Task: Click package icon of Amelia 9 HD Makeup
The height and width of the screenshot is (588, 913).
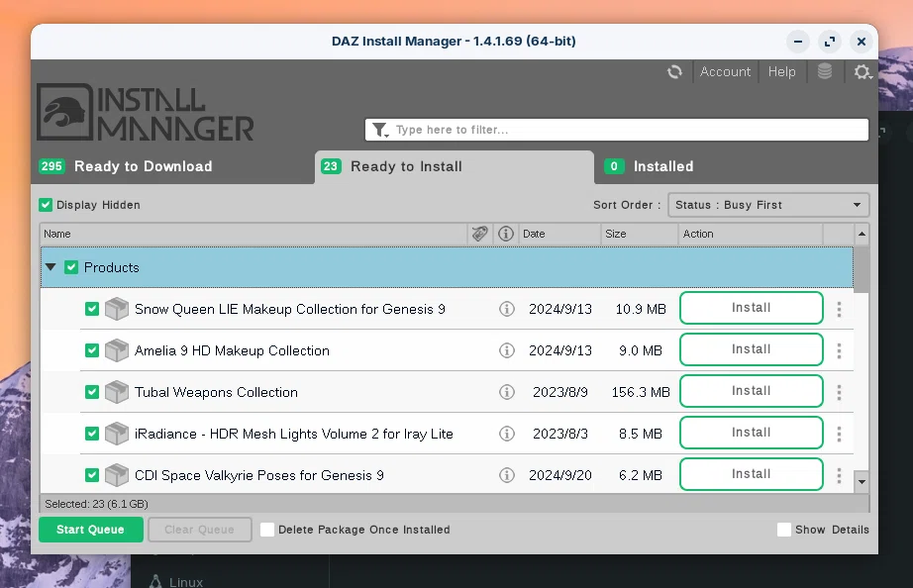Action: 117,350
